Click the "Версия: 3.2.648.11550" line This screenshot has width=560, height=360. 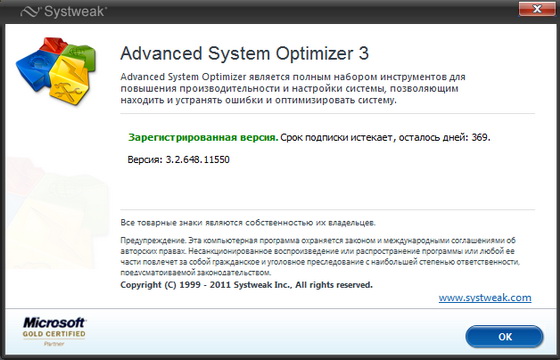pyautogui.click(x=179, y=159)
